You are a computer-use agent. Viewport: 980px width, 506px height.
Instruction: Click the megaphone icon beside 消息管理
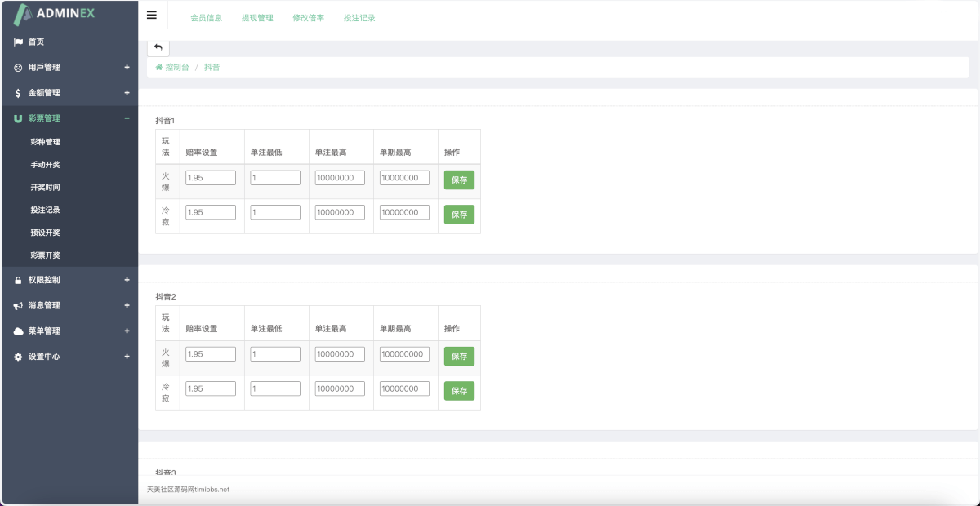18,306
